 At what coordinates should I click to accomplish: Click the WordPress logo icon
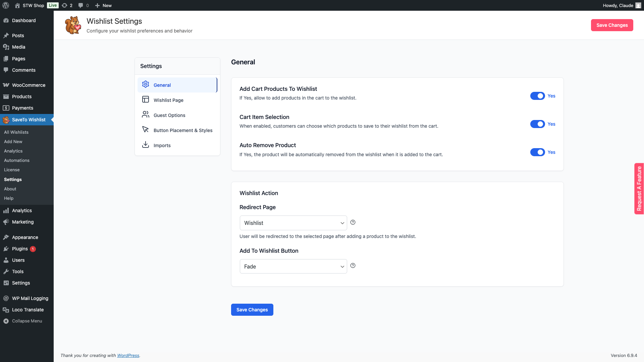click(x=6, y=5)
